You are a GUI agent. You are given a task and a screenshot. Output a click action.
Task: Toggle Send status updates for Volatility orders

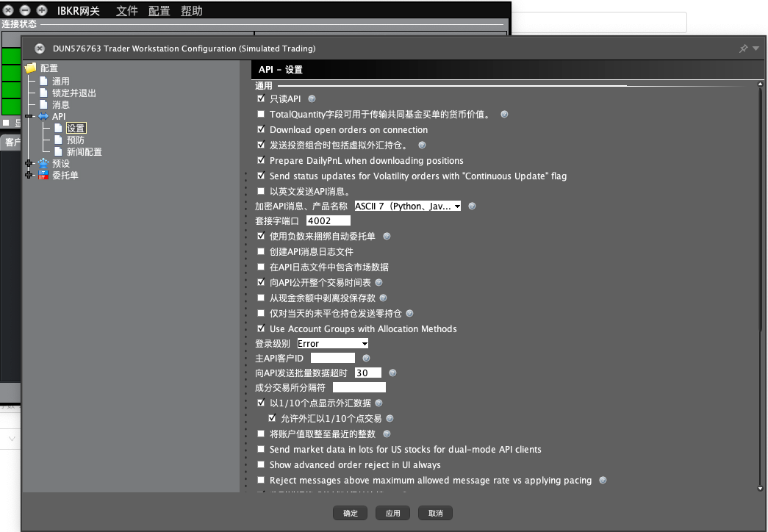(261, 176)
